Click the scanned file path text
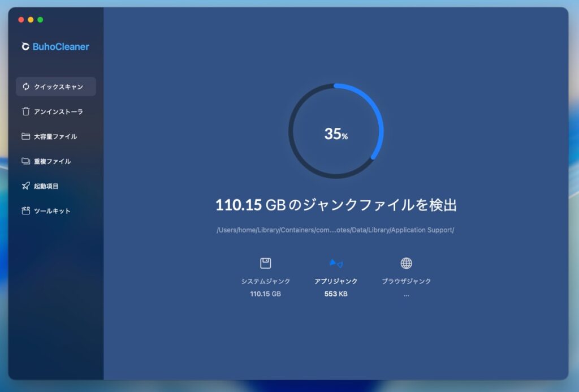Viewport: 579px width, 392px height. pos(336,230)
